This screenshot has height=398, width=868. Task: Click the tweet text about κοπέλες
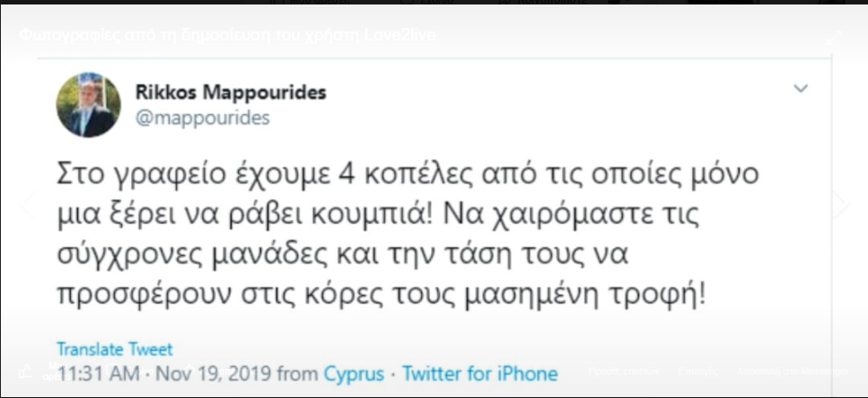(408, 234)
